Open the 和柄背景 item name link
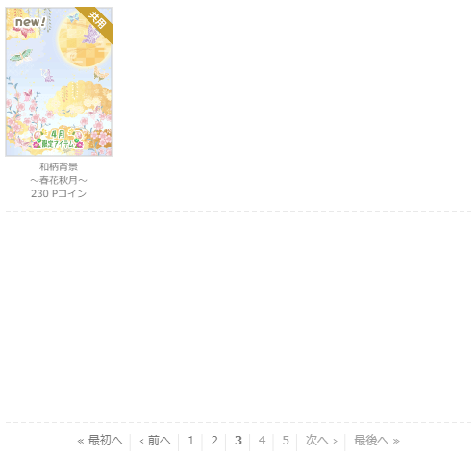Screen dimensions: 476x457 pyautogui.click(x=59, y=166)
